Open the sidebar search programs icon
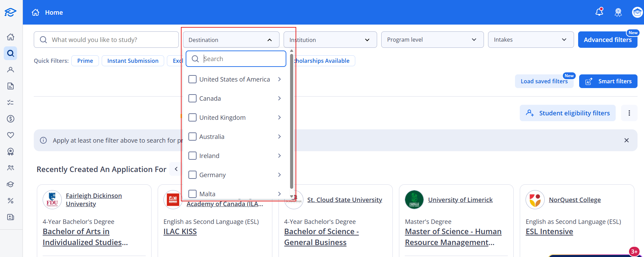 pyautogui.click(x=11, y=53)
